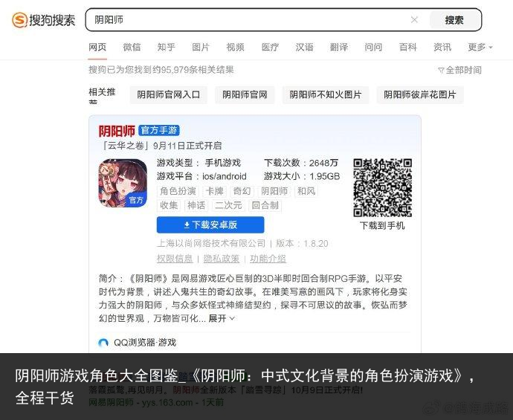The width and height of the screenshot is (513, 420).
Task: Open the 功能介绍 link
Action: (268, 259)
